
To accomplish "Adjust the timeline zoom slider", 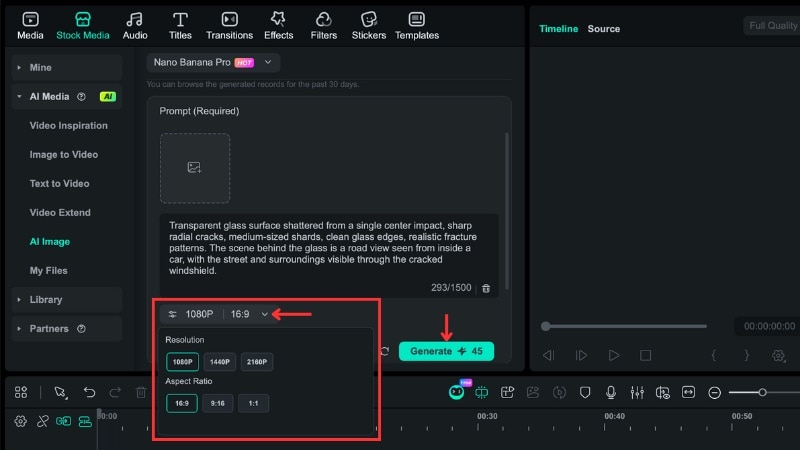I will click(x=764, y=392).
